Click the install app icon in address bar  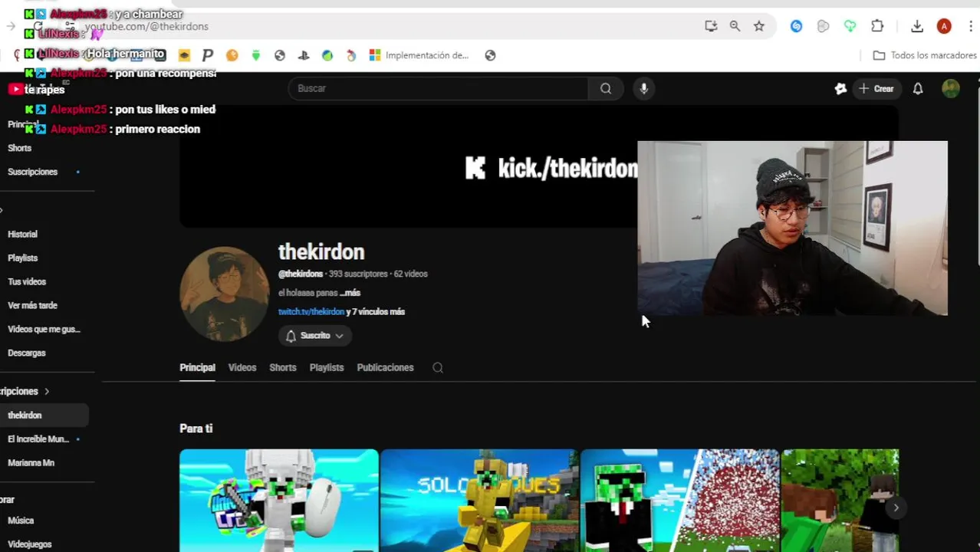pos(711,26)
